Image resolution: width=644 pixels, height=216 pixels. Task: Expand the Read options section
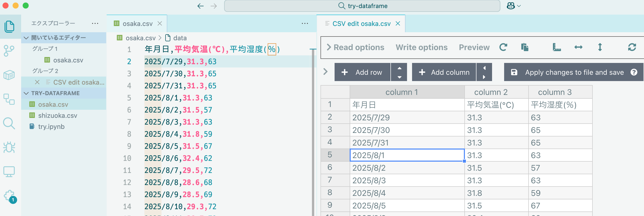(355, 47)
